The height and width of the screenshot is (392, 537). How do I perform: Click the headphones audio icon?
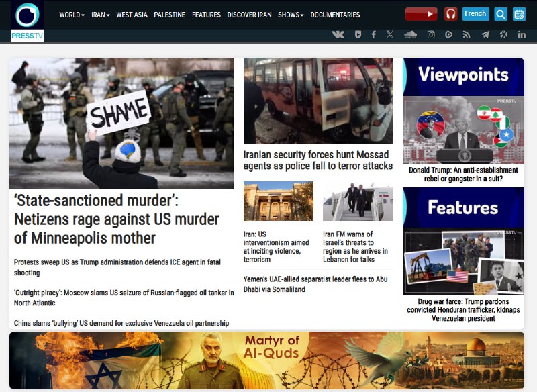point(450,14)
